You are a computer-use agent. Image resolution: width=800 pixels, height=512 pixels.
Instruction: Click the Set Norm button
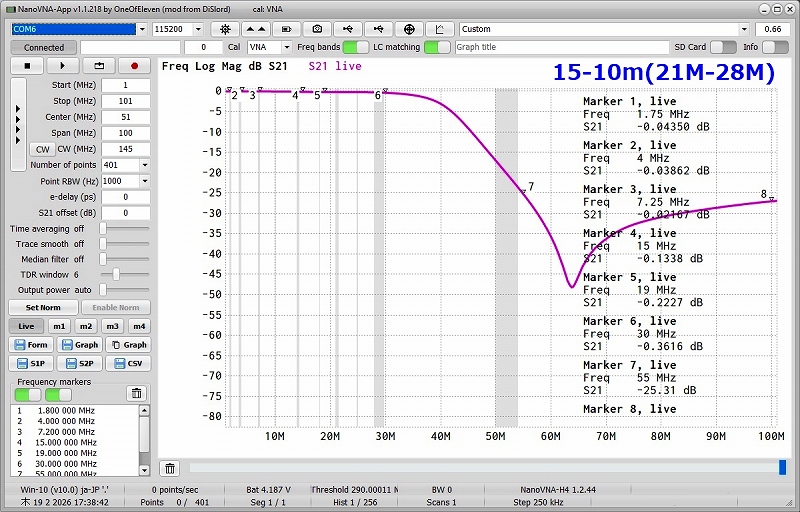pyautogui.click(x=43, y=307)
